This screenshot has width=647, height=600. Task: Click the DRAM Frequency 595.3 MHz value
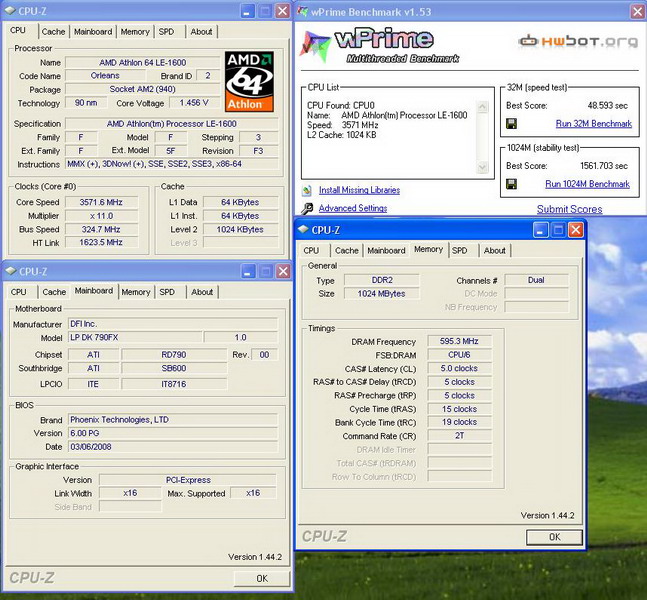click(x=459, y=341)
